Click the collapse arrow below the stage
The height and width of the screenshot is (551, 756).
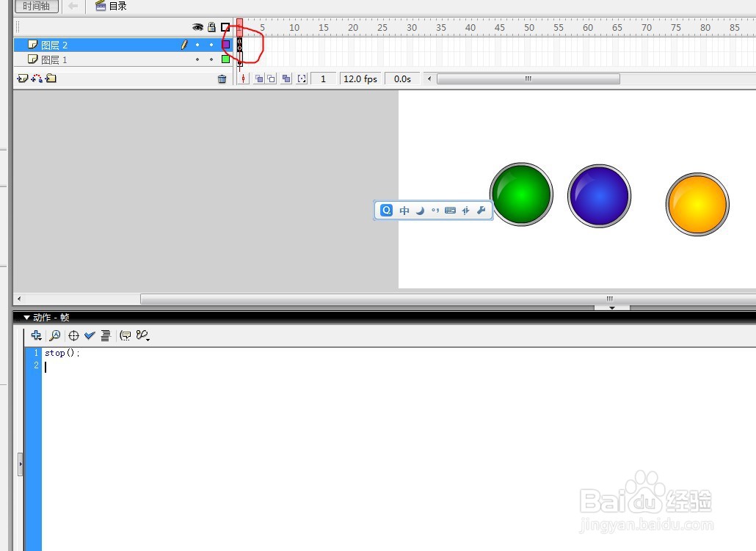(612, 307)
